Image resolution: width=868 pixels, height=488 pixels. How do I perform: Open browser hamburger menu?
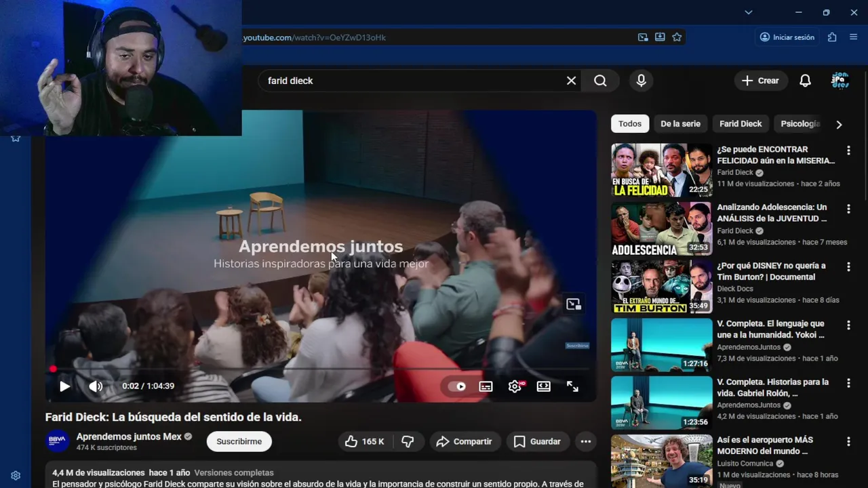(854, 37)
